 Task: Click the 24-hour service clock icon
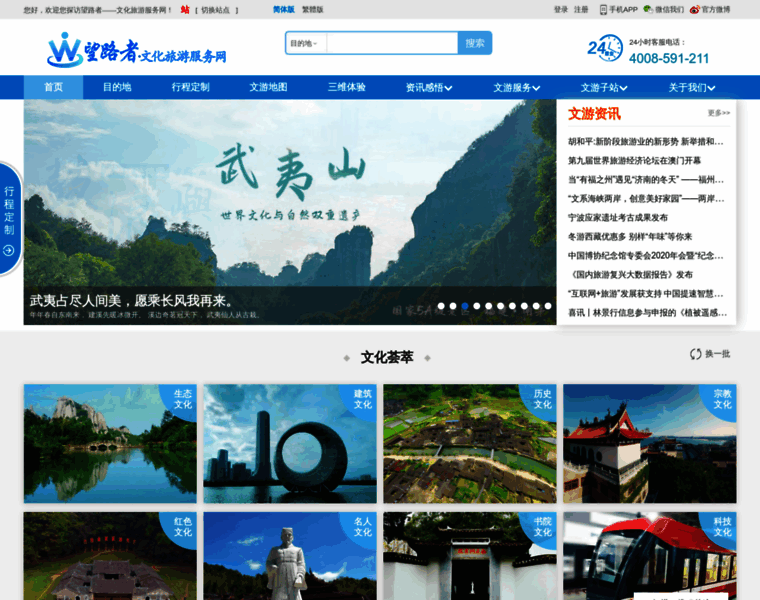point(605,47)
